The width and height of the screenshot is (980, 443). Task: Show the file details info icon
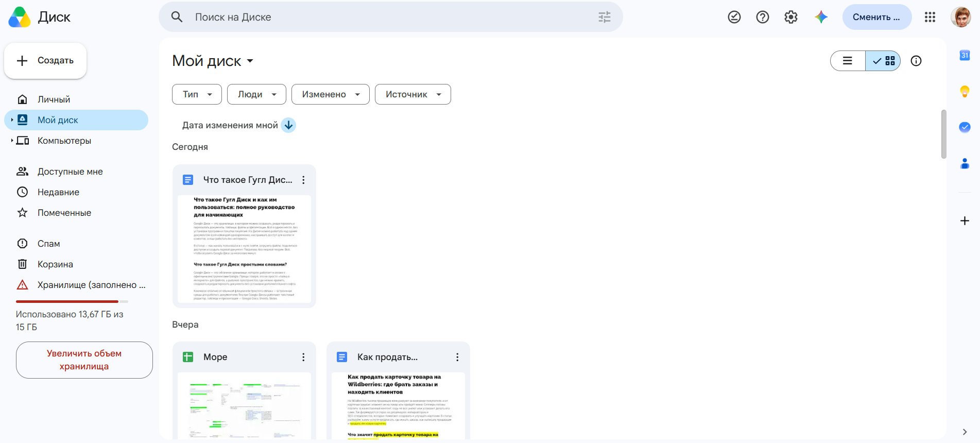tap(916, 61)
